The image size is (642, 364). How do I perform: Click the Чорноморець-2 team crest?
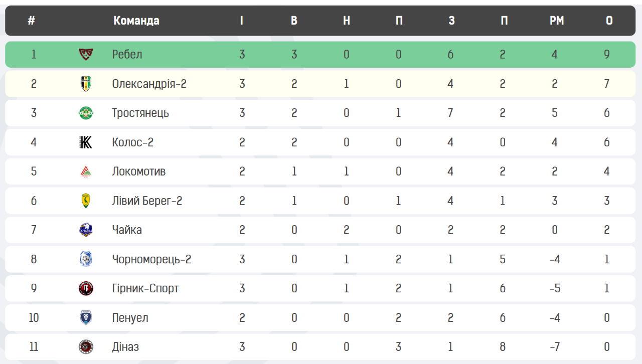point(86,259)
